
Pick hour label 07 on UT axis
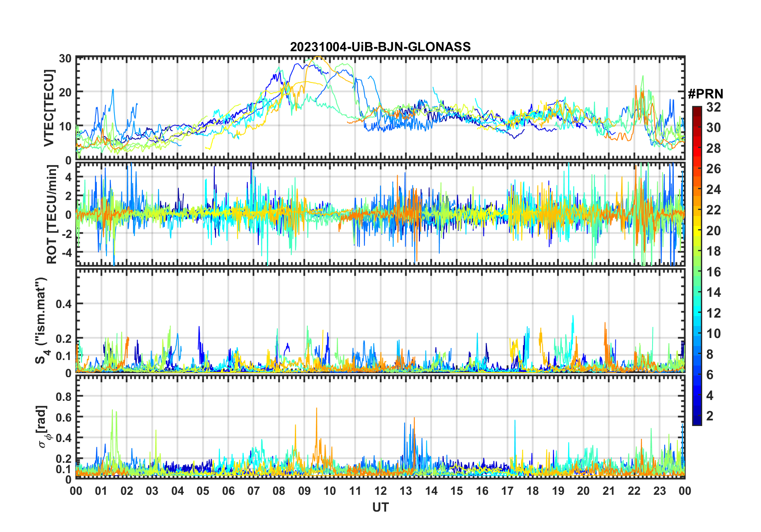[x=254, y=491]
